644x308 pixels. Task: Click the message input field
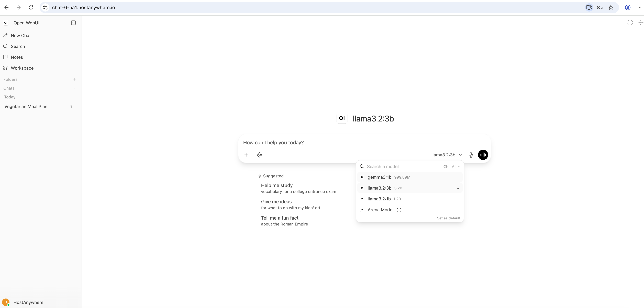[x=364, y=142]
